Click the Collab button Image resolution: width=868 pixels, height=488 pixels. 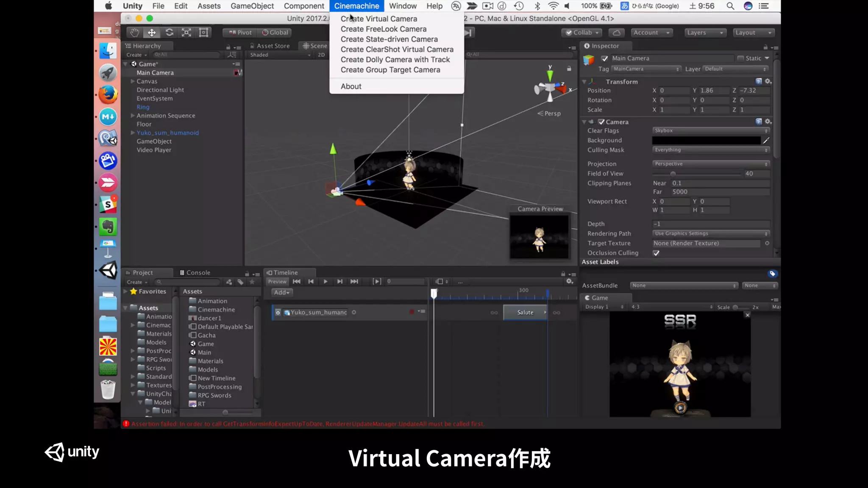582,33
